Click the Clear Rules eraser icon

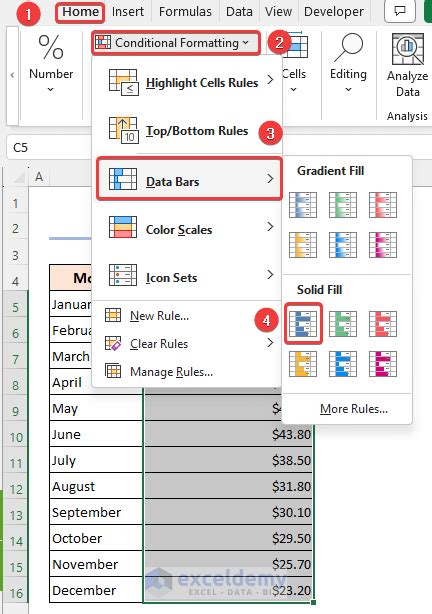coord(113,343)
